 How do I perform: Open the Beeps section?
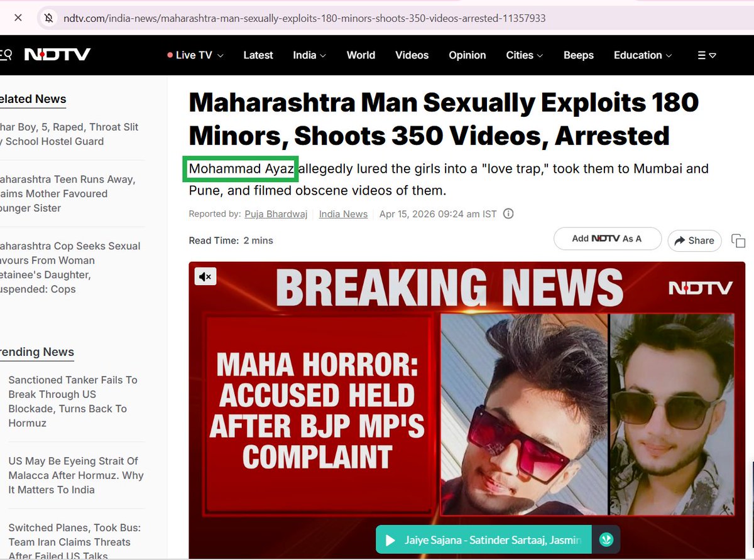click(579, 55)
